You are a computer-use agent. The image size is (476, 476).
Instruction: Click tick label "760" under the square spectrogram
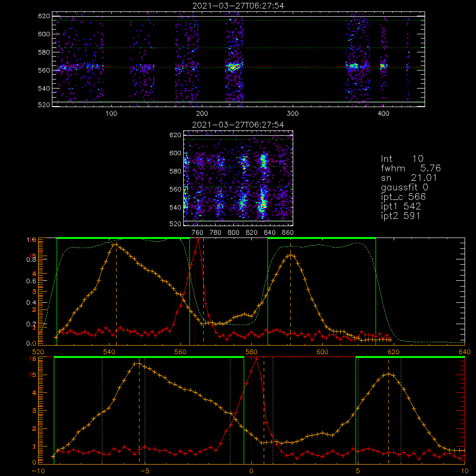198,233
